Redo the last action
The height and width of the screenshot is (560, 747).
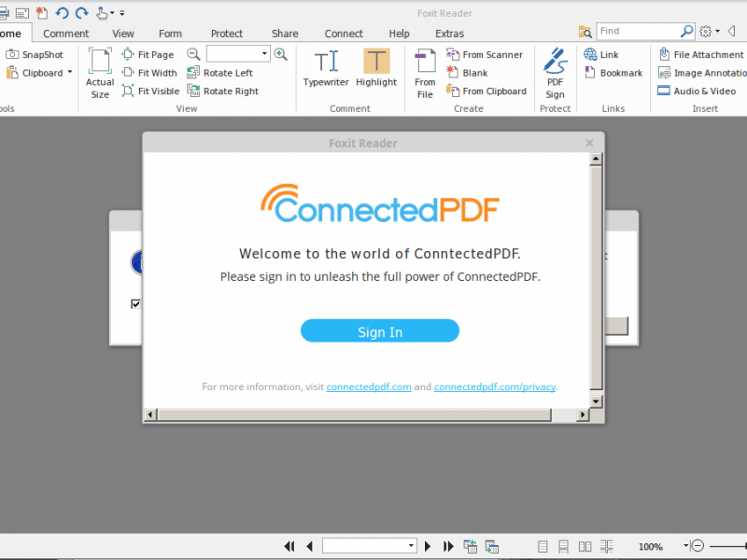click(x=82, y=13)
